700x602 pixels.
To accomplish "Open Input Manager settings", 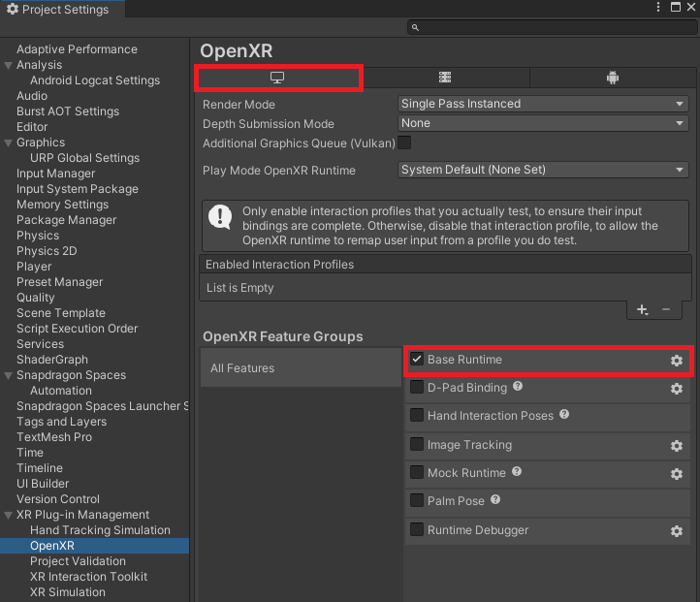I will point(56,174).
